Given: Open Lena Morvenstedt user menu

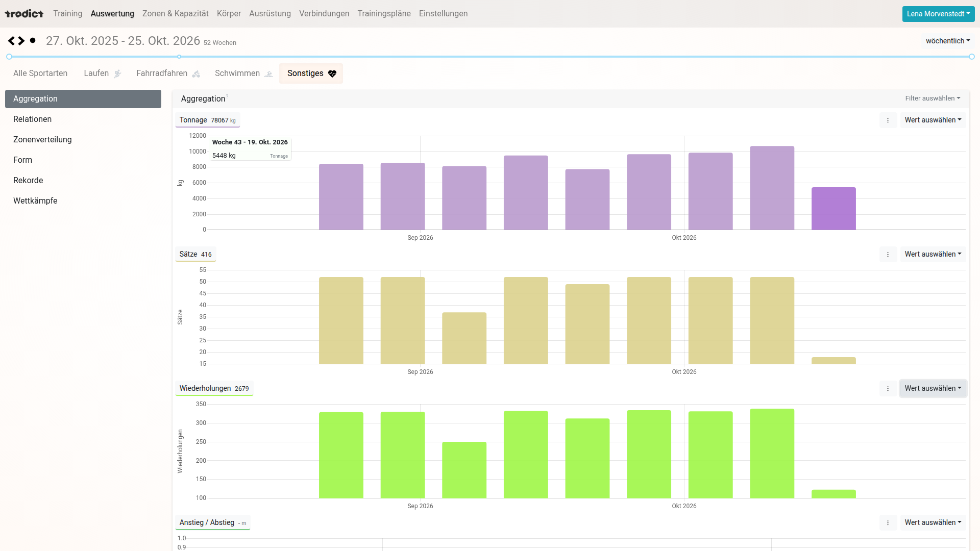Looking at the screenshot, I should pyautogui.click(x=938, y=14).
